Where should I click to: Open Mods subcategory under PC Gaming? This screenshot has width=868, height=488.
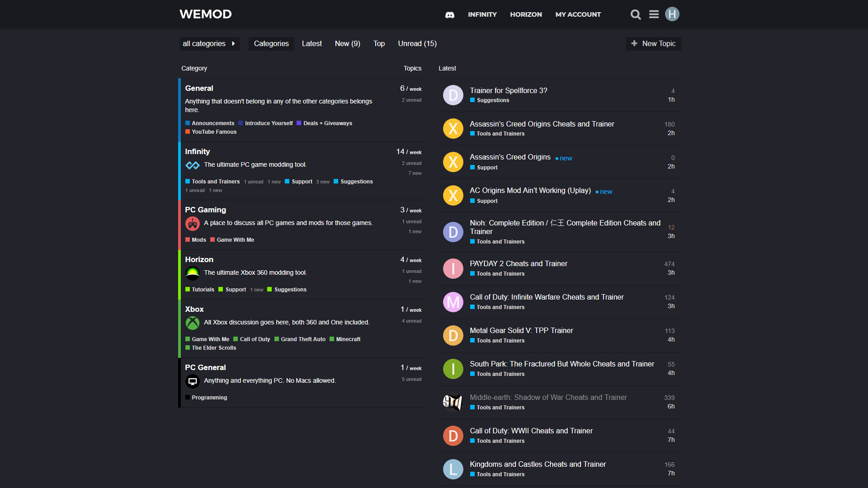click(196, 240)
